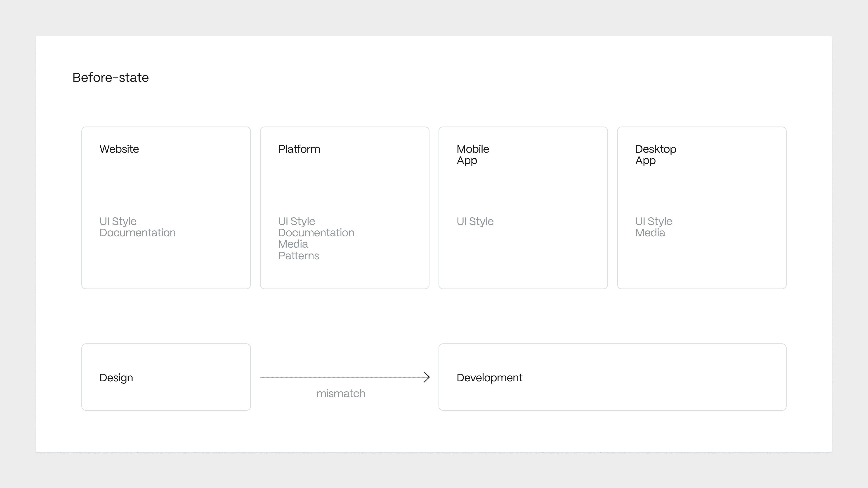Click the Development box label
The image size is (868, 488).
(x=489, y=378)
